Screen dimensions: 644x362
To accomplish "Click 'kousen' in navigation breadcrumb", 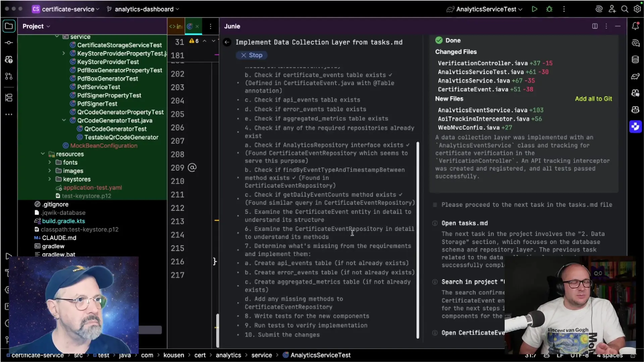I will click(174, 355).
